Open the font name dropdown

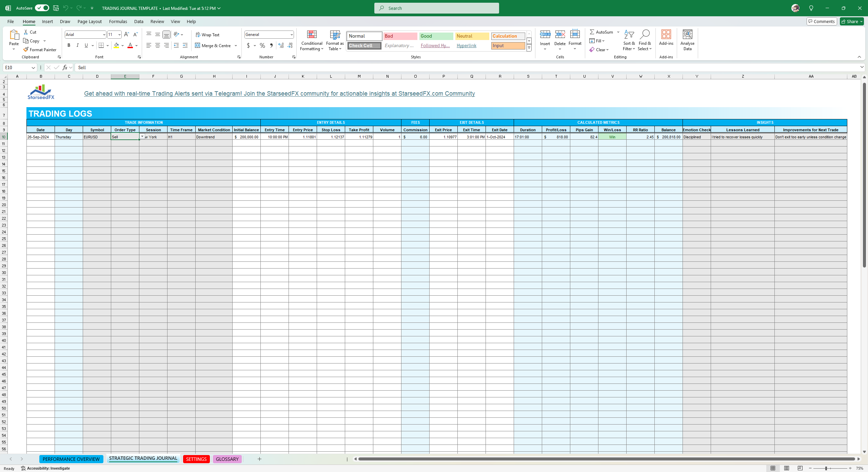pos(104,35)
